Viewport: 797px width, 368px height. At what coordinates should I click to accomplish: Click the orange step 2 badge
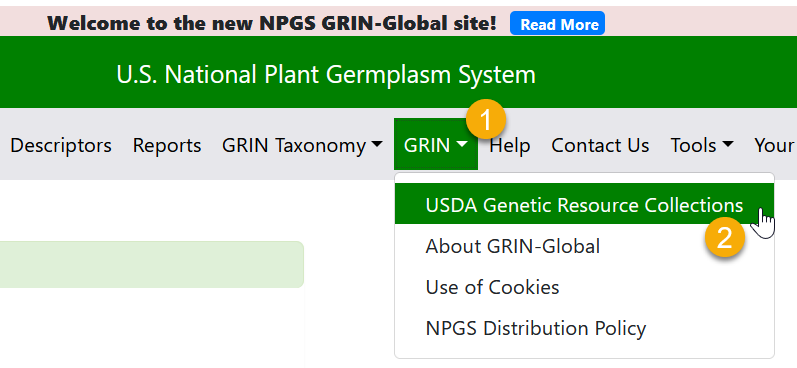point(725,236)
